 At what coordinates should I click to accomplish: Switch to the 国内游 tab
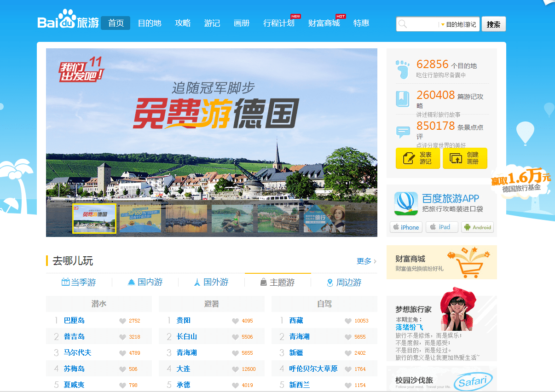point(145,282)
